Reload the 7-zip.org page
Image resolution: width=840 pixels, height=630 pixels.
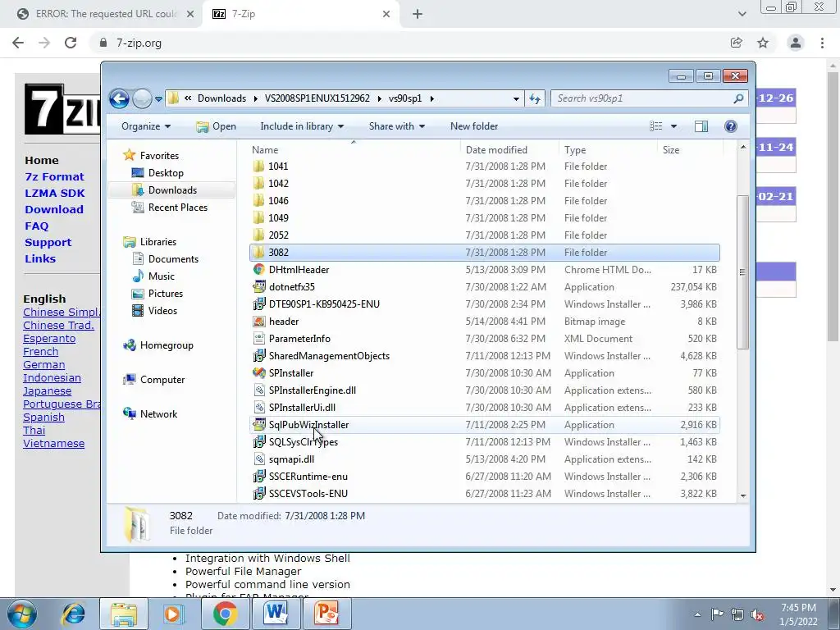click(x=71, y=43)
